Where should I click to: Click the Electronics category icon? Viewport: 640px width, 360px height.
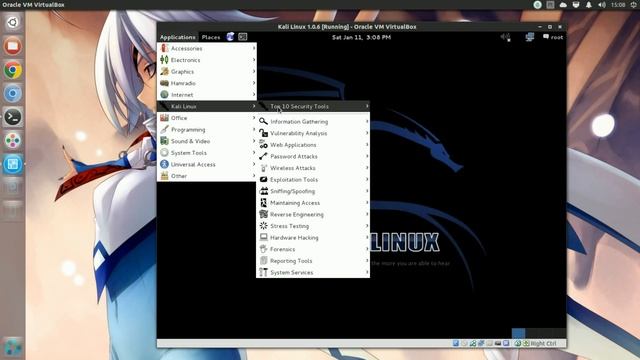click(x=164, y=60)
